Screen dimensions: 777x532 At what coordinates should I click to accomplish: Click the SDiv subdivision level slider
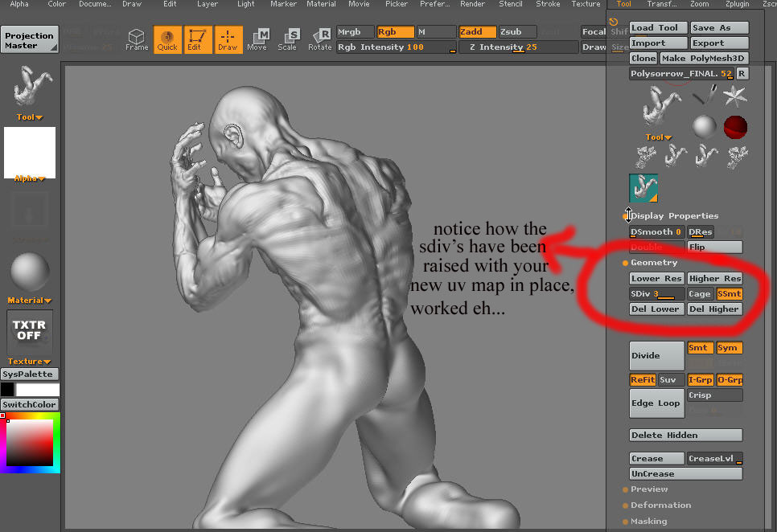pos(656,294)
